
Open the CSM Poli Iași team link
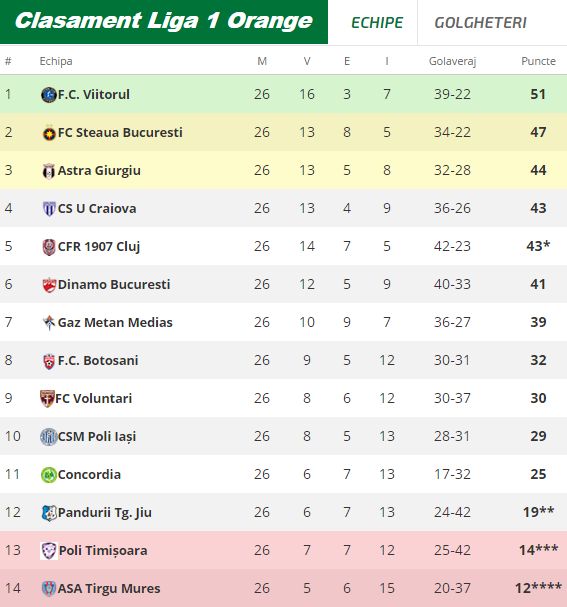click(97, 437)
